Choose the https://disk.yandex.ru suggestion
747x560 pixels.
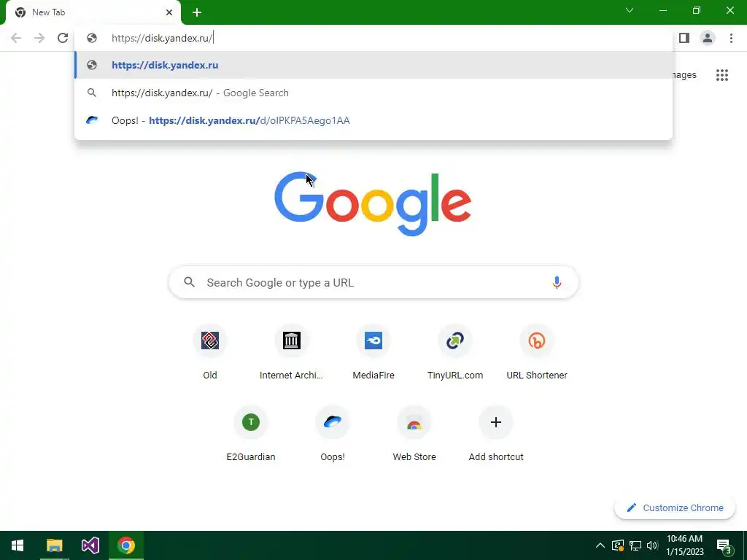(x=373, y=65)
